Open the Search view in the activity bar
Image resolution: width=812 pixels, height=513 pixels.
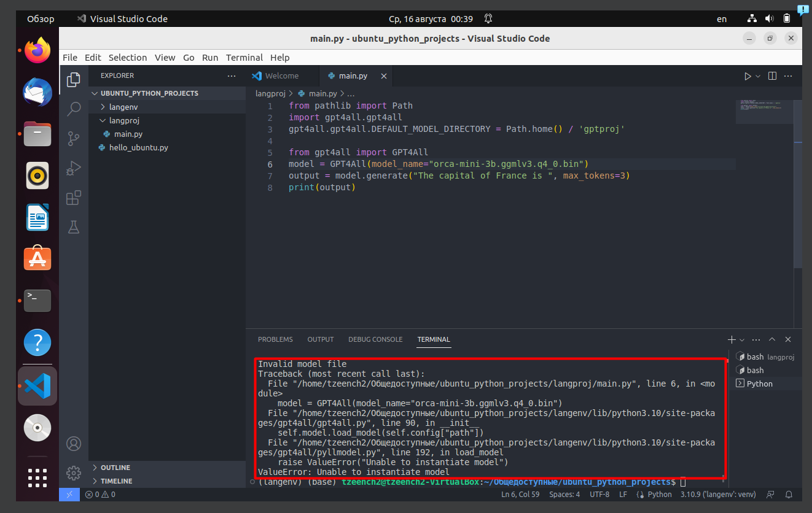(73, 108)
